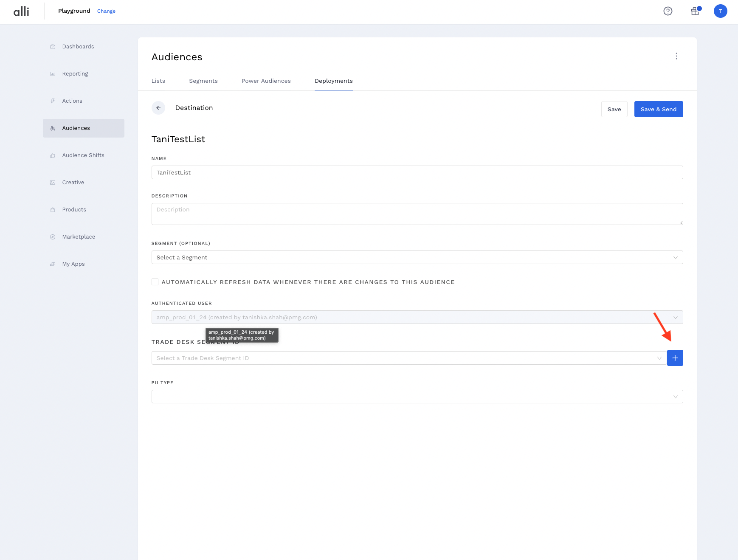The width and height of the screenshot is (738, 560).
Task: Enable automatic data refresh checkbox
Action: pos(155,282)
